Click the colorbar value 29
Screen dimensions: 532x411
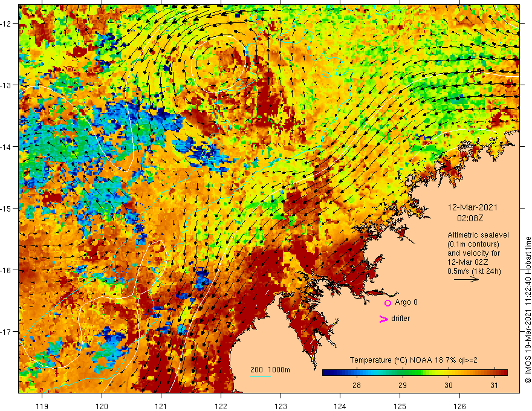(x=403, y=385)
